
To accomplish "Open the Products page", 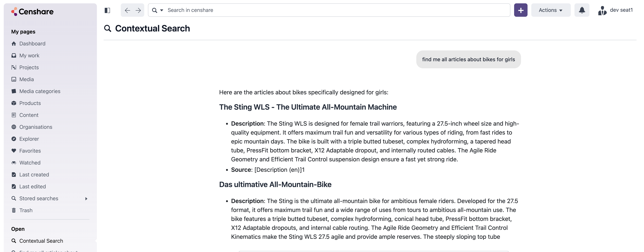I will pos(30,103).
